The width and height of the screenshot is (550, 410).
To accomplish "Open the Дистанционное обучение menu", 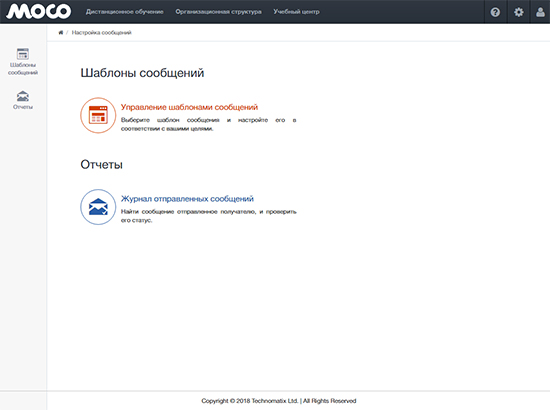I will point(125,12).
